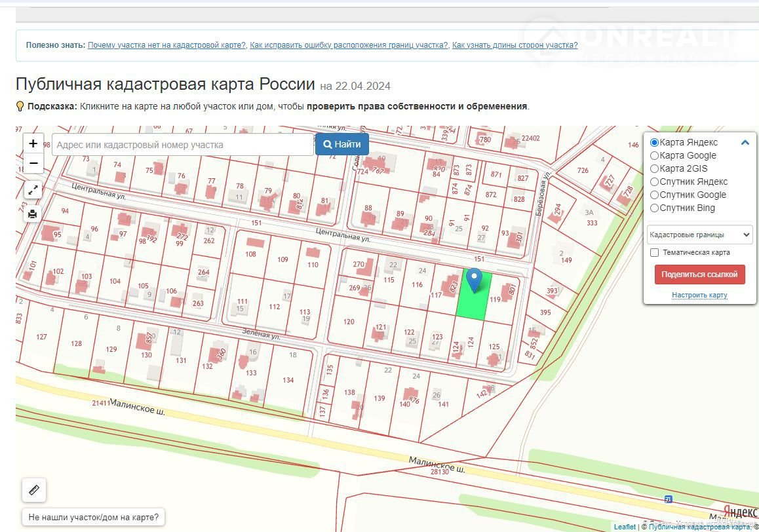Print the map using printer icon
759x532 pixels.
(33, 214)
